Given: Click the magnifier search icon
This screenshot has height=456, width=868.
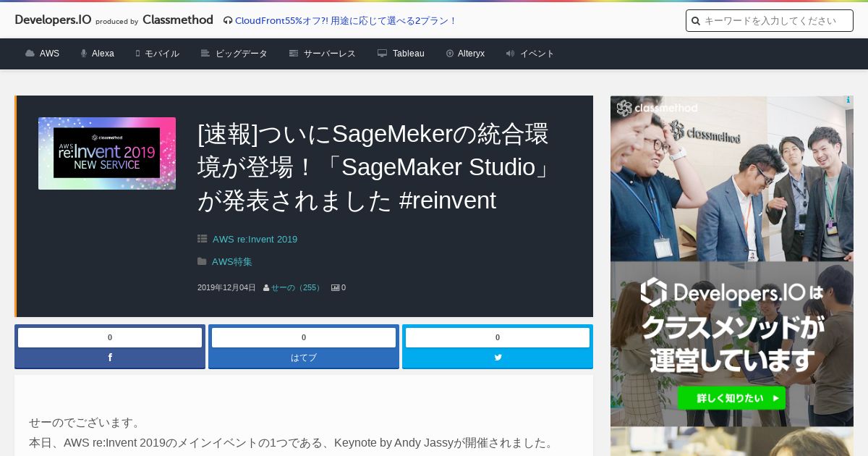Looking at the screenshot, I should coord(696,21).
